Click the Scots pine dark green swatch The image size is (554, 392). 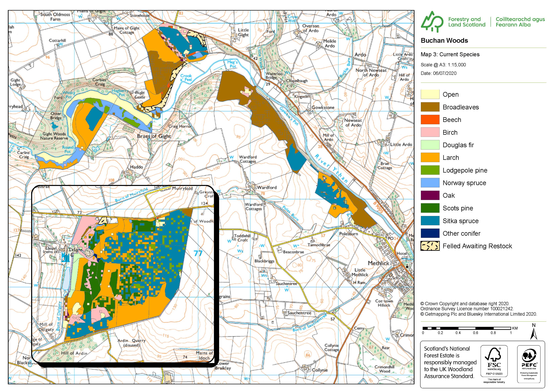pos(430,208)
